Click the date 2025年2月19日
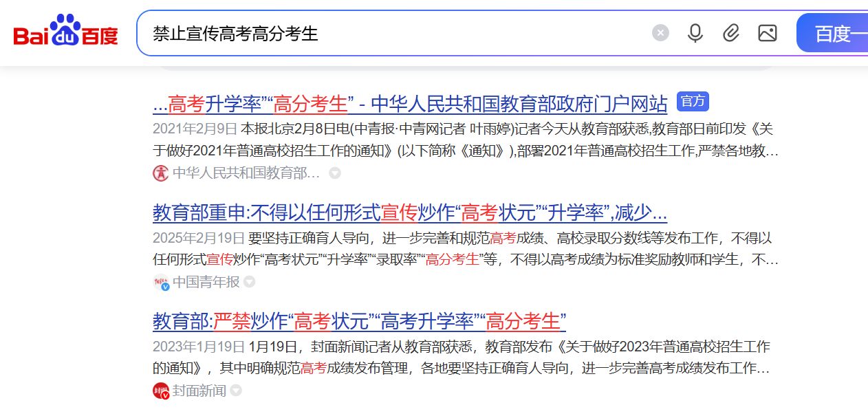This screenshot has height=416, width=868. [x=199, y=238]
